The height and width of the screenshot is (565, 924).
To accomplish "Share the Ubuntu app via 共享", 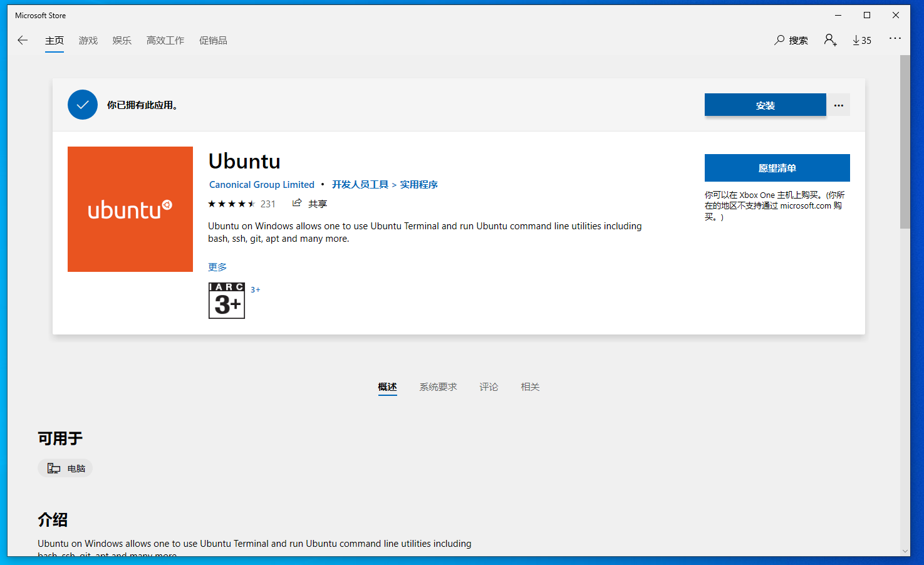I will pyautogui.click(x=309, y=203).
